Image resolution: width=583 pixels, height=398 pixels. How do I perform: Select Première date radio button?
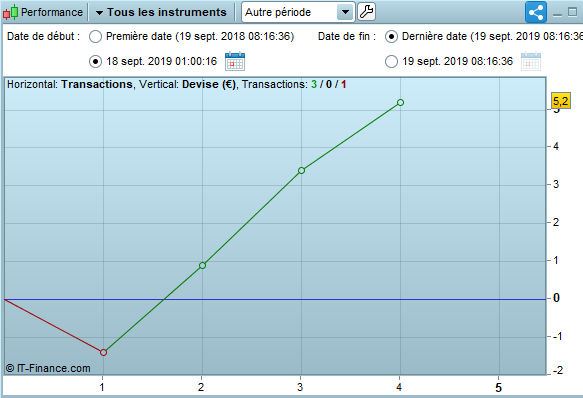[96, 36]
